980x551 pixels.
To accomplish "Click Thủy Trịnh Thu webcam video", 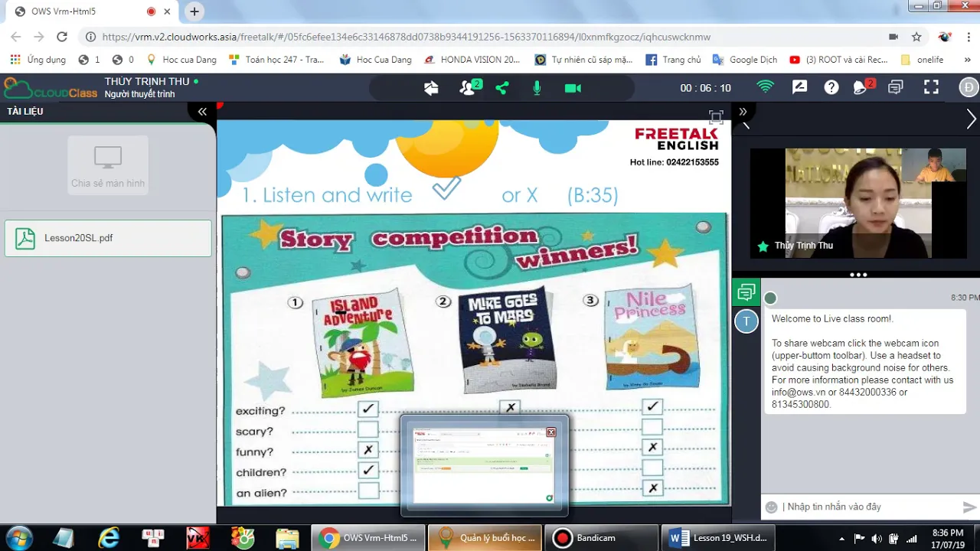I will (858, 203).
